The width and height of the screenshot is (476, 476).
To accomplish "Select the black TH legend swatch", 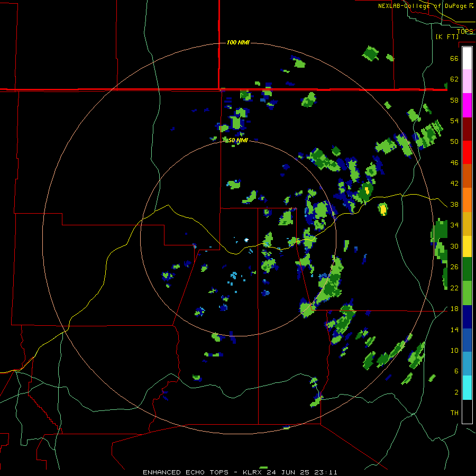I will pos(467,411).
